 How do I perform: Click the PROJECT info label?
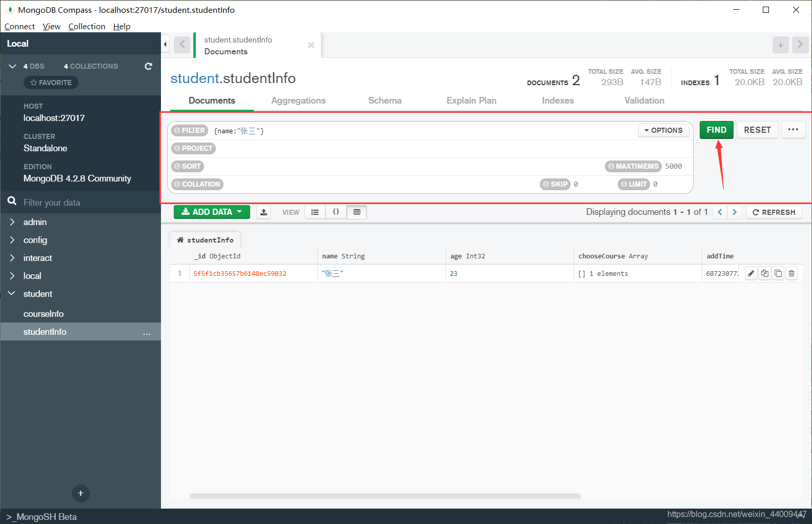[193, 148]
